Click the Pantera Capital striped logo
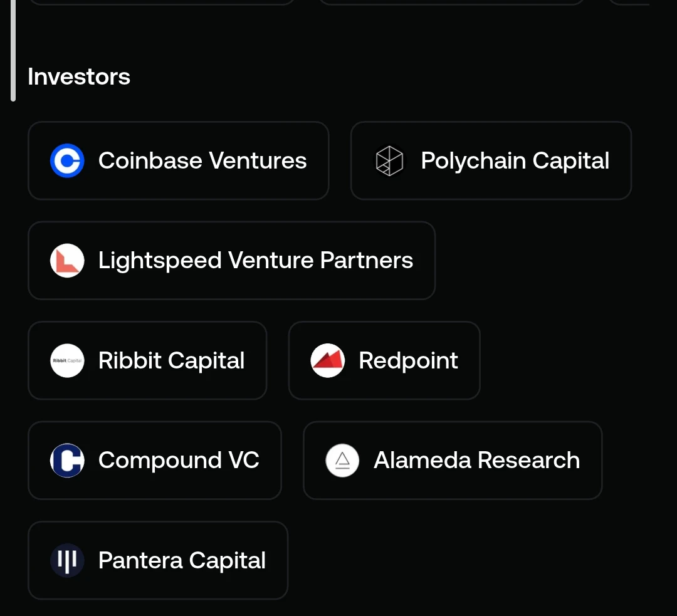 click(67, 560)
